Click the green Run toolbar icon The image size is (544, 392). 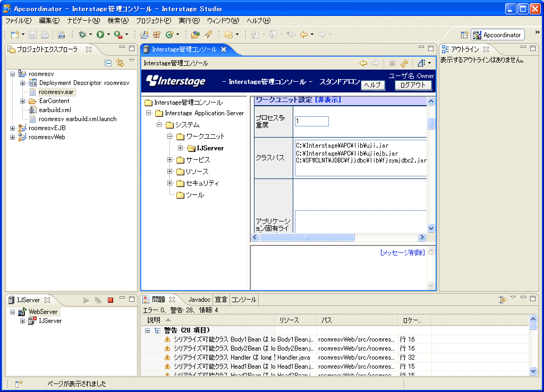100,35
